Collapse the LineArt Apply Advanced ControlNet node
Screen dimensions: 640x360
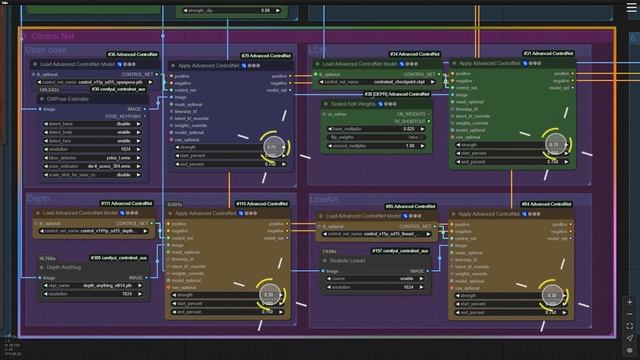click(x=453, y=214)
